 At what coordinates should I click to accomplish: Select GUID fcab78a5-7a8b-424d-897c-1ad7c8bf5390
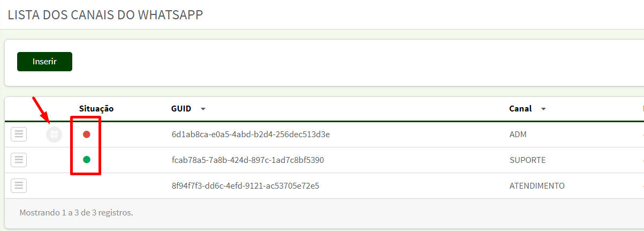click(248, 160)
